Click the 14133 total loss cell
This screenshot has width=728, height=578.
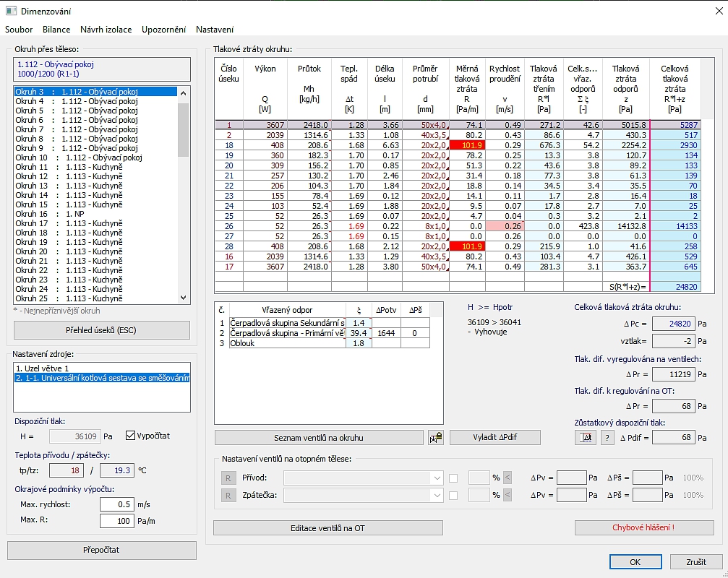click(675, 226)
